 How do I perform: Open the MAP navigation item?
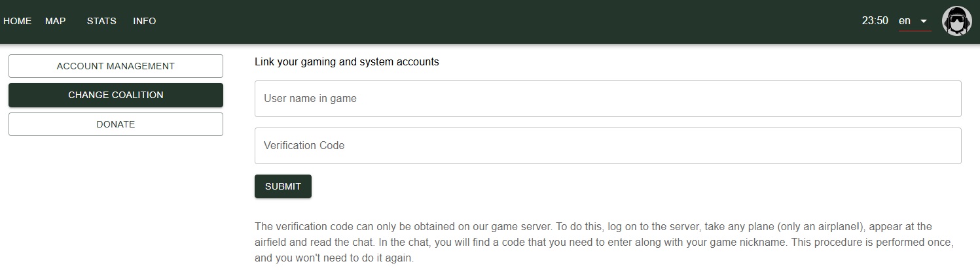56,21
